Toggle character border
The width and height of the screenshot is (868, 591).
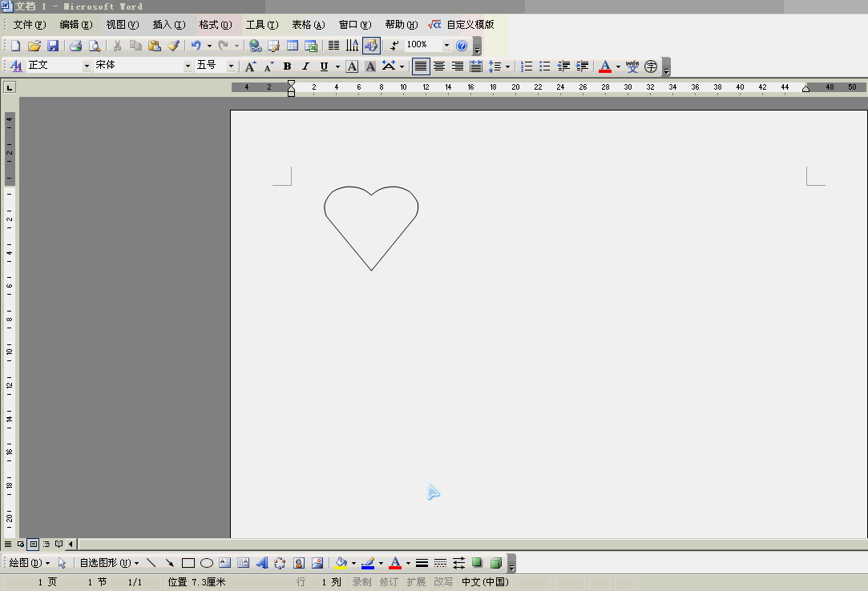(352, 66)
